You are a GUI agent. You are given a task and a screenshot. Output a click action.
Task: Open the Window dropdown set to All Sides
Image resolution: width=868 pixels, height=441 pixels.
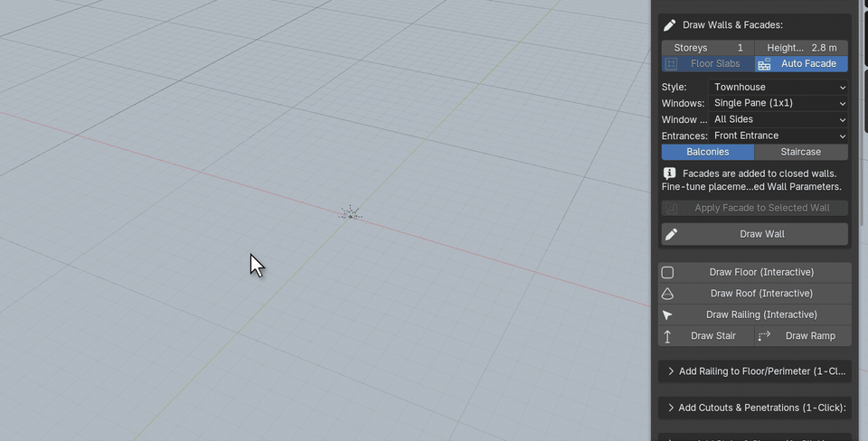[778, 119]
